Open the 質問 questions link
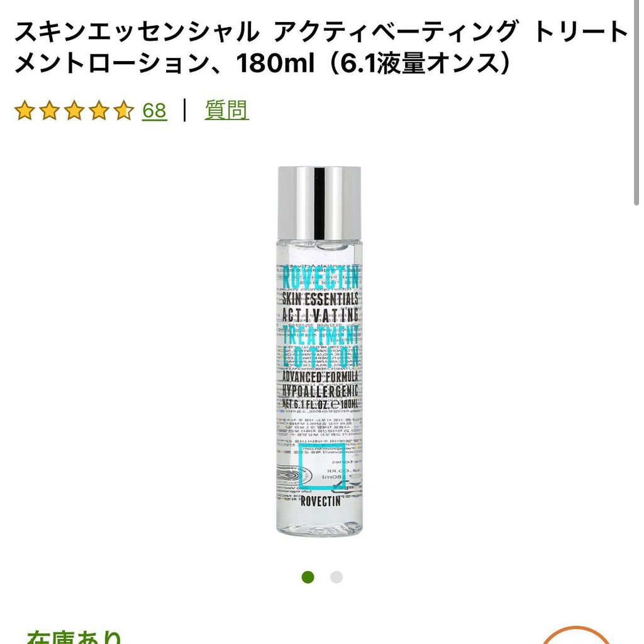This screenshot has height=644, width=644. pyautogui.click(x=226, y=110)
